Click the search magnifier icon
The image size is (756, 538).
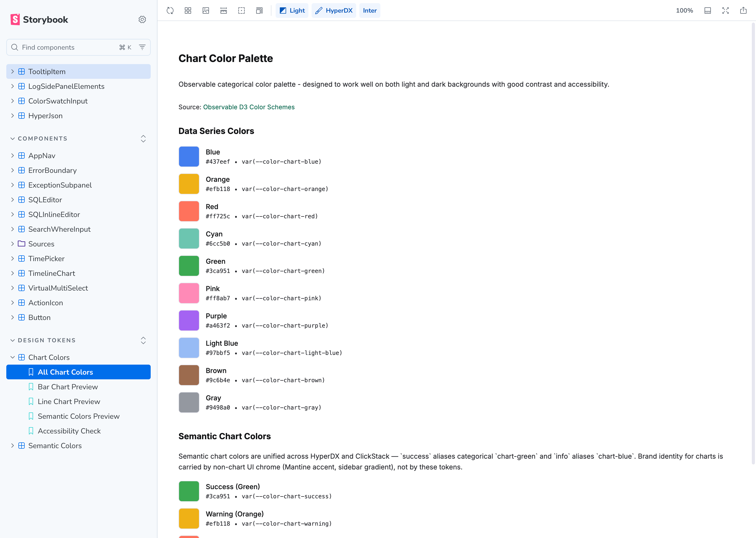point(14,47)
